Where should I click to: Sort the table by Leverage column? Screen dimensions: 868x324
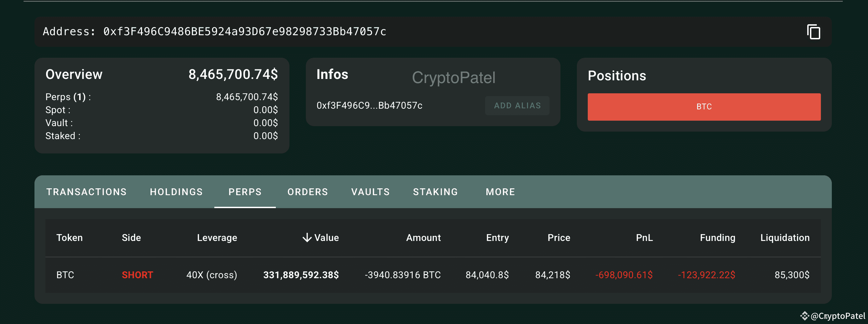217,237
